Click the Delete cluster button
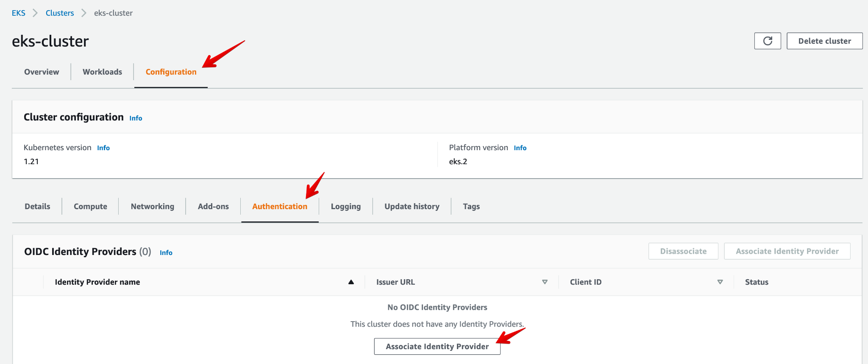This screenshot has width=868, height=364. pos(824,41)
